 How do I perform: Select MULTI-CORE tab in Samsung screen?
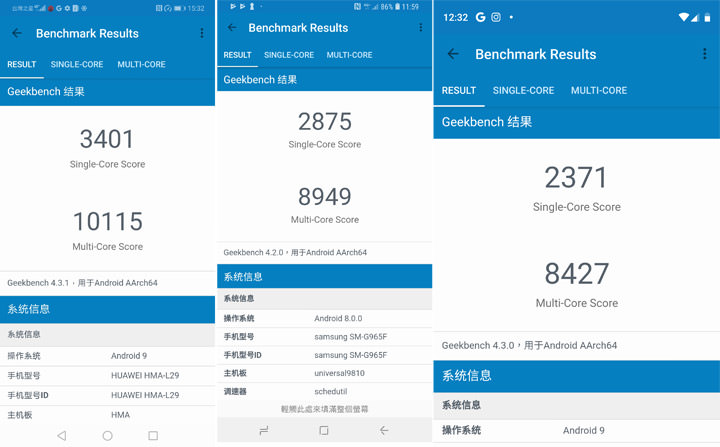tap(349, 55)
